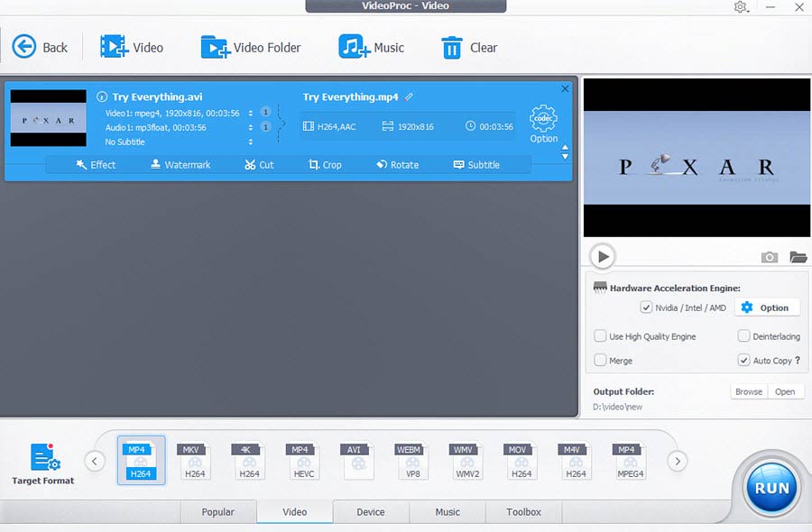Screen dimensions: 812x532
Task: Import a Video Folder
Action: [x=251, y=47]
